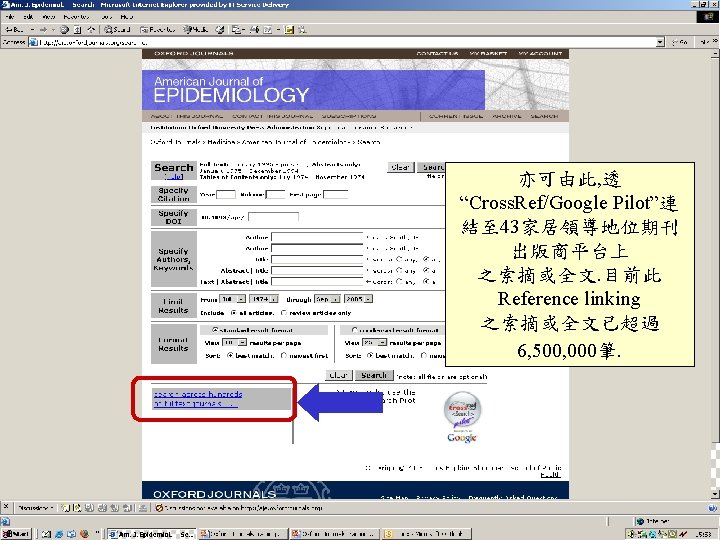This screenshot has height=540, width=720.
Task: Select 'any' radio for Title field
Action: tap(399, 259)
